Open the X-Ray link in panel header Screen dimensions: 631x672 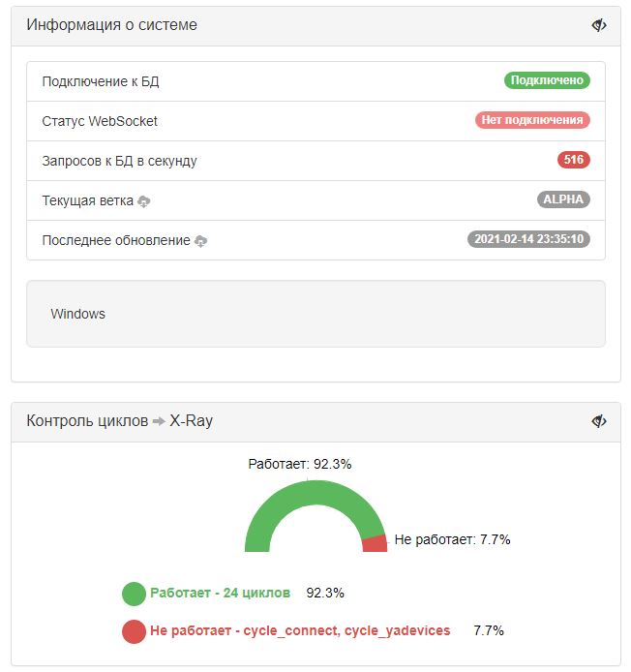[x=192, y=421]
